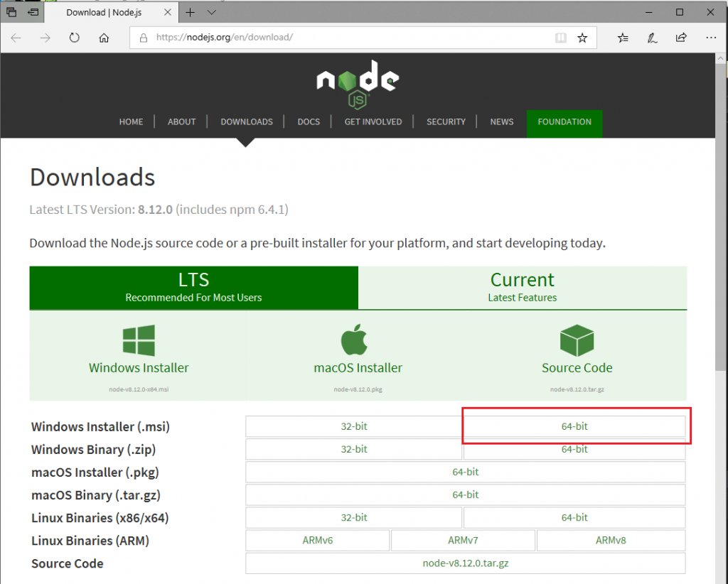This screenshot has width=728, height=584.
Task: Download Windows Installer .msi 32-bit
Action: (354, 426)
